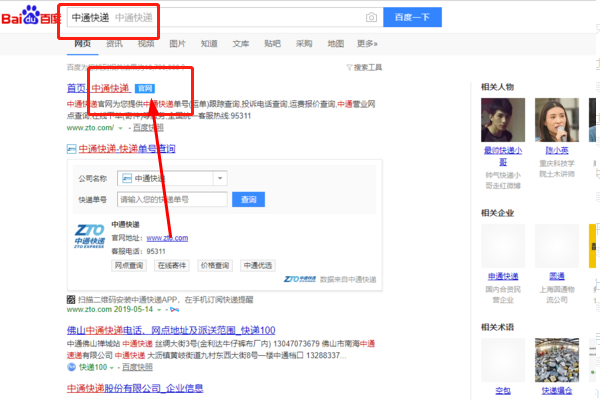
Task: Open the 地图 tab
Action: point(336,44)
